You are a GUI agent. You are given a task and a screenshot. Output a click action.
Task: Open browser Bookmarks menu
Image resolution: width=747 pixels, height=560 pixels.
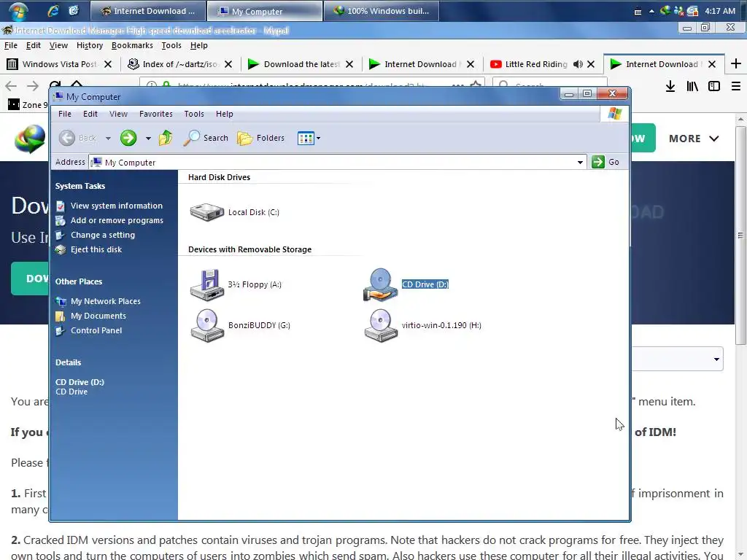pos(132,45)
